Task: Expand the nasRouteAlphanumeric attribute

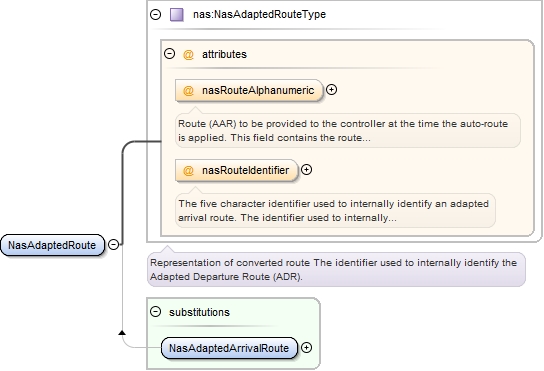Action: pos(332,90)
